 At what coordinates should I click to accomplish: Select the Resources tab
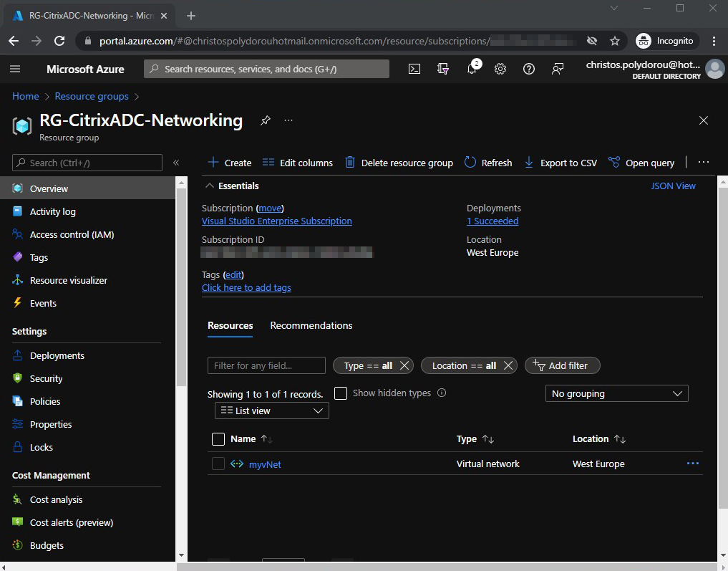pos(230,326)
